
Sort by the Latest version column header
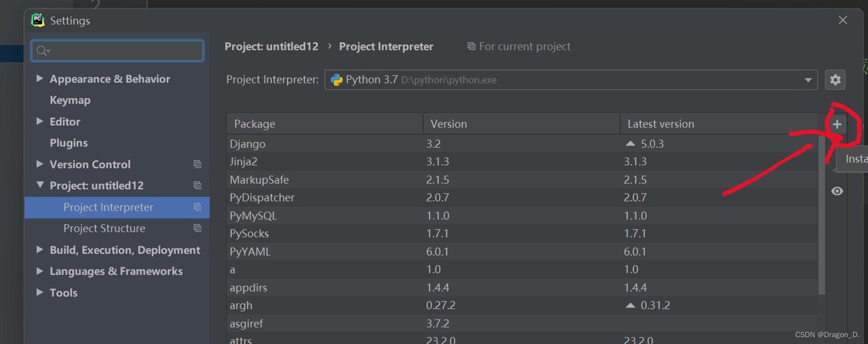(x=719, y=124)
